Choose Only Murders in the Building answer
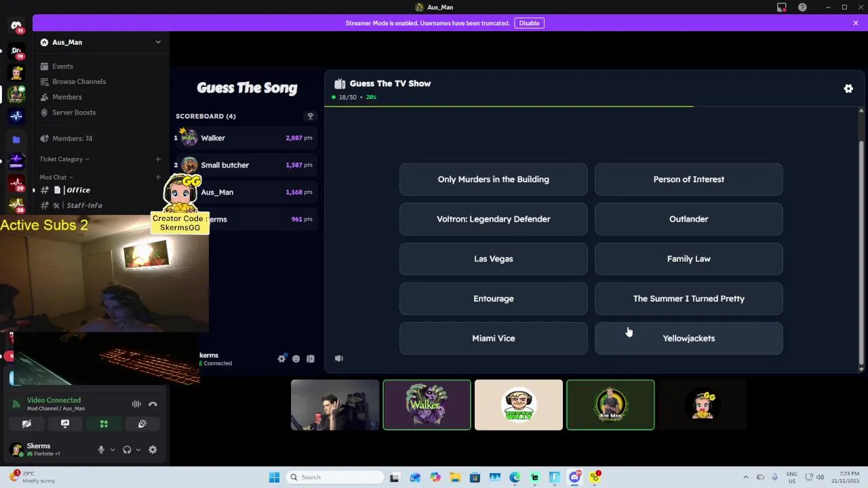The width and height of the screenshot is (868, 488). [493, 180]
